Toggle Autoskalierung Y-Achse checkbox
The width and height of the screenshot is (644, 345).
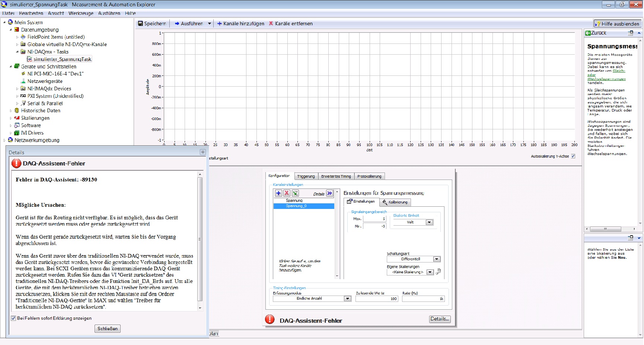point(573,156)
